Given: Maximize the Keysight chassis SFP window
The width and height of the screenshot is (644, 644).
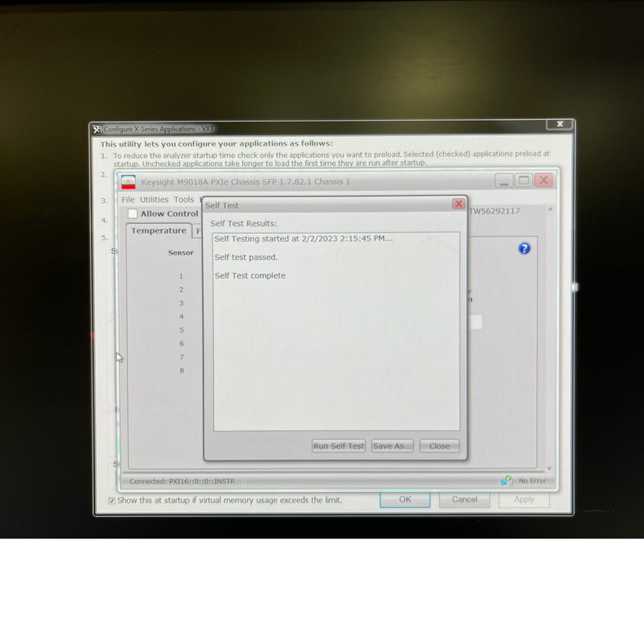Looking at the screenshot, I should point(523,181).
